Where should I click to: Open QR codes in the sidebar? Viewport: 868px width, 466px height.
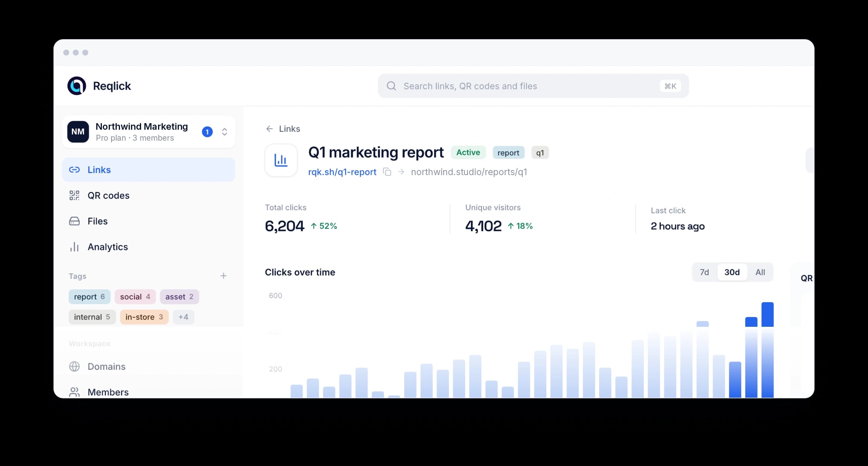(148, 195)
